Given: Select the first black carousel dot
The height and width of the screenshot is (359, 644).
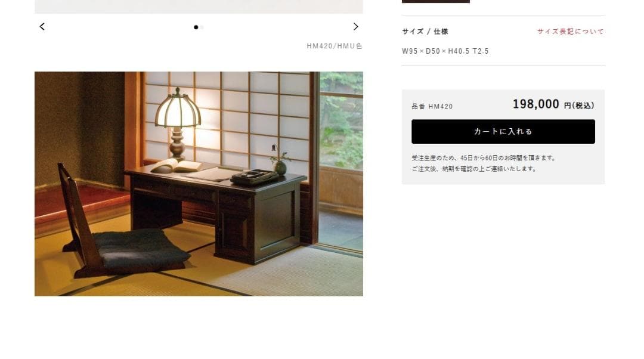Looking at the screenshot, I should [x=196, y=27].
